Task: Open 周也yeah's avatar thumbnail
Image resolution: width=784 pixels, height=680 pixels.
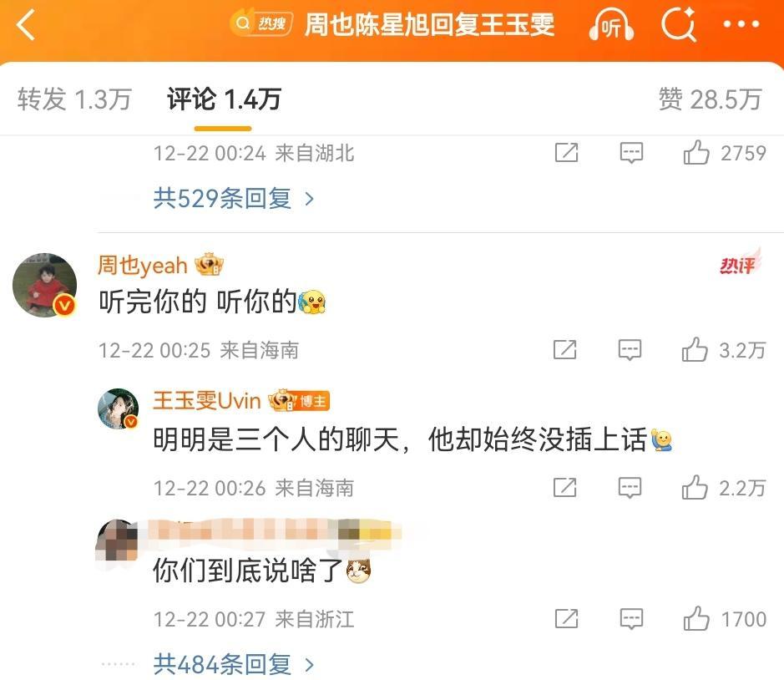Action: (44, 285)
